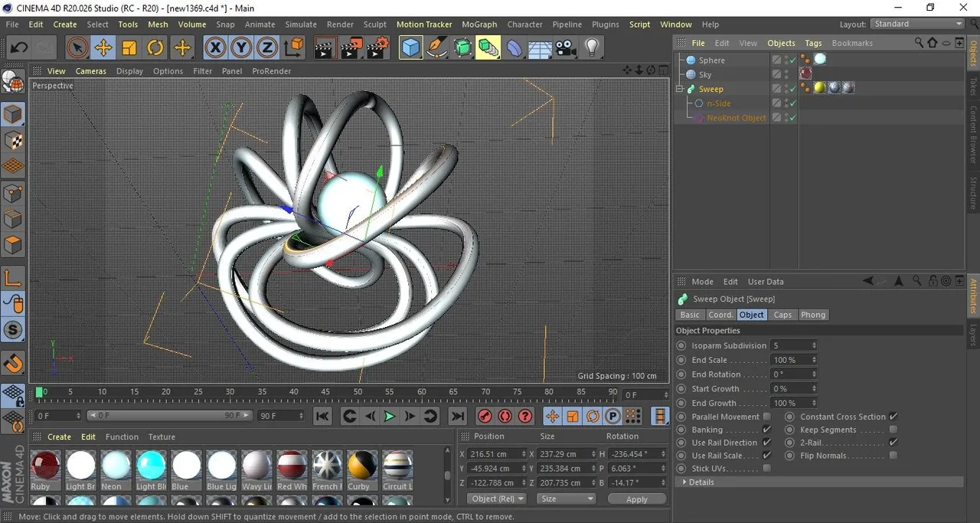
Task: Toggle Y axis lock
Action: [x=241, y=48]
